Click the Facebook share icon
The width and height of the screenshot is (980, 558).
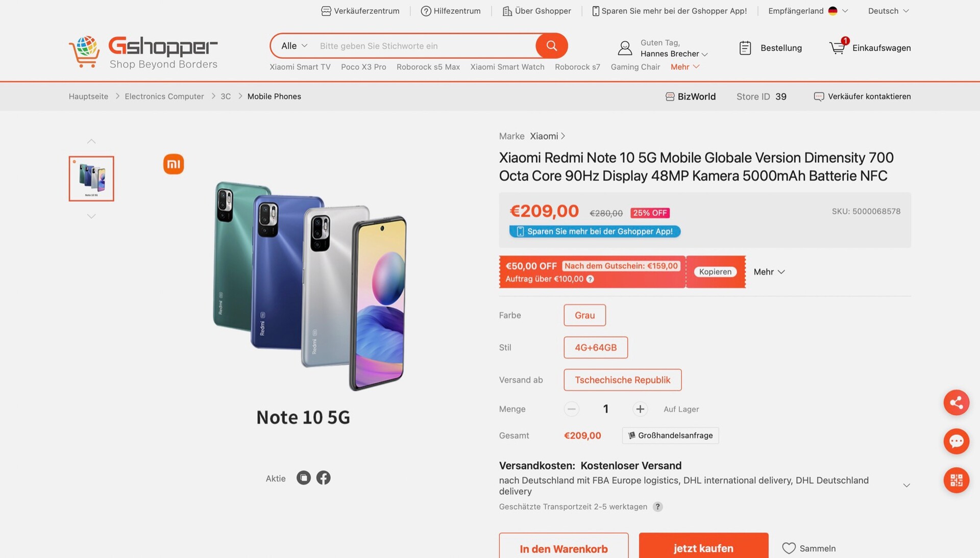(x=323, y=478)
